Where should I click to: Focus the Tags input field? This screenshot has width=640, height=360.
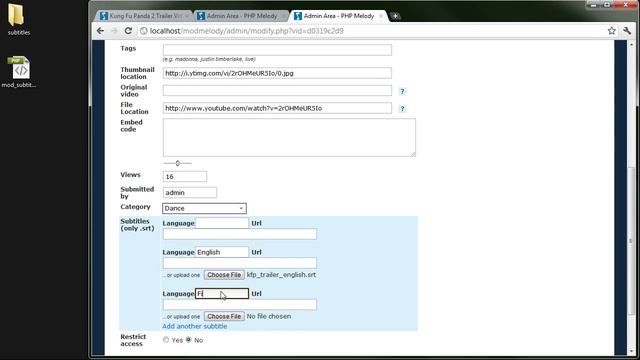click(x=277, y=50)
